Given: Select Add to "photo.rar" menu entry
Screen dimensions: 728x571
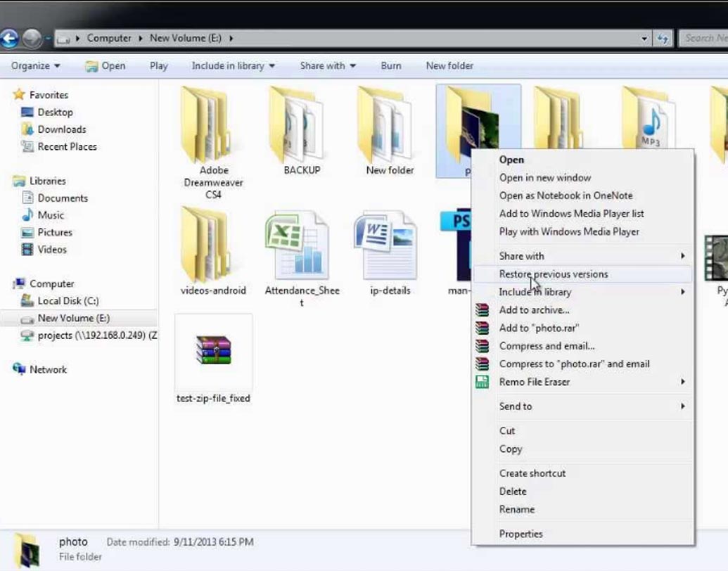Looking at the screenshot, I should (x=539, y=328).
